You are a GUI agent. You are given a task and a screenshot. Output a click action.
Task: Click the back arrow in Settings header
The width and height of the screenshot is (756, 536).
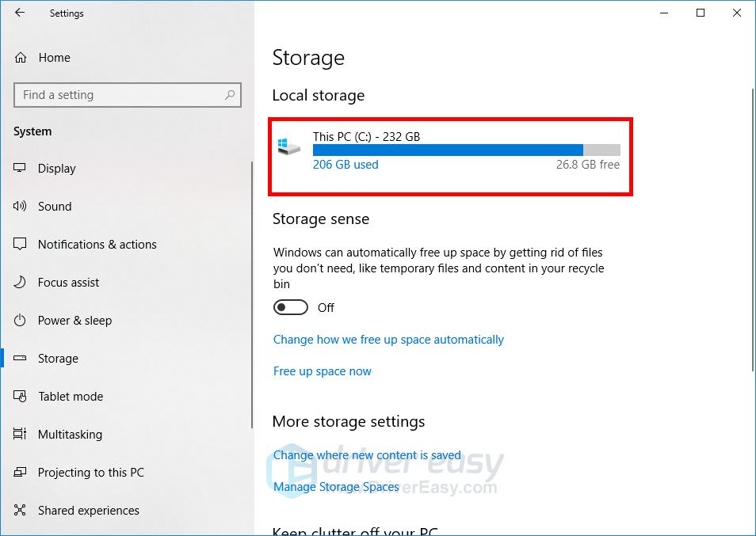[20, 13]
